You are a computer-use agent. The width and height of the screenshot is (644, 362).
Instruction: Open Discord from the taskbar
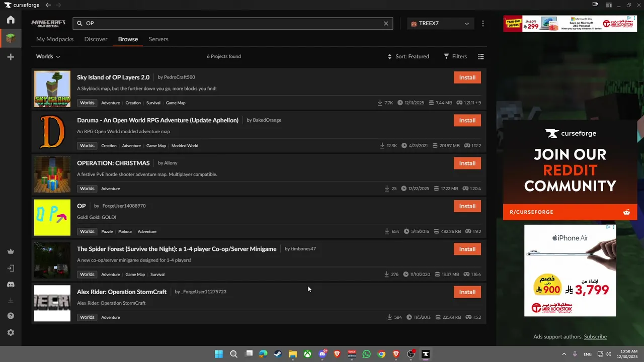[323, 354]
